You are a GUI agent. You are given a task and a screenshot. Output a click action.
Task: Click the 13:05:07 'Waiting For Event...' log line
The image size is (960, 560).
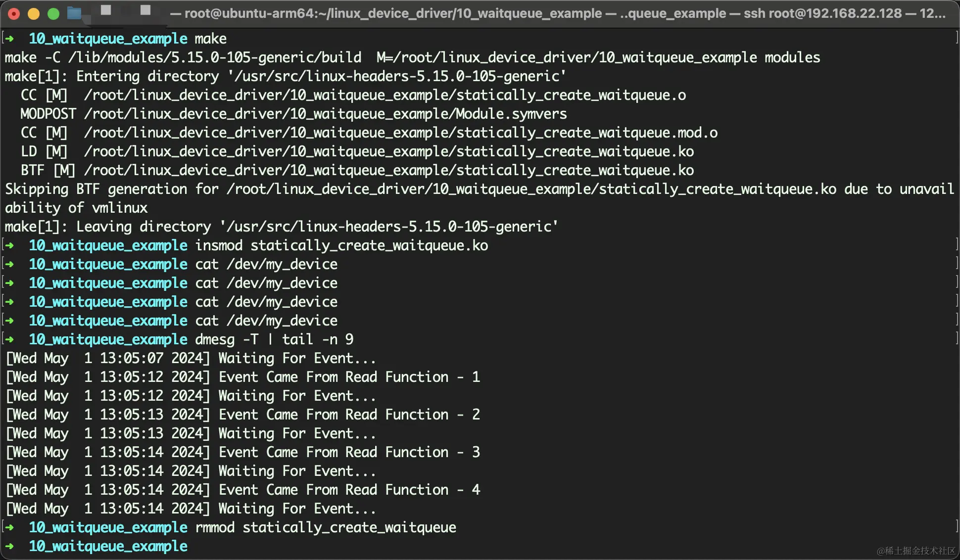click(x=191, y=358)
